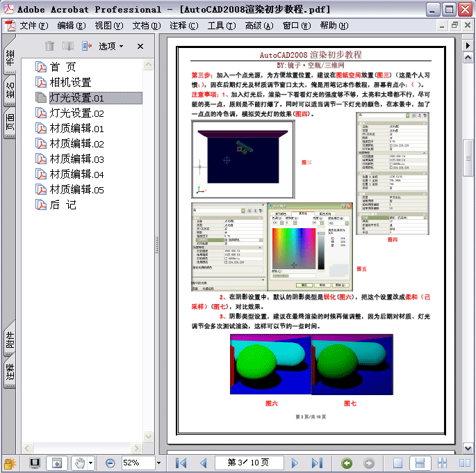
Task: Go to first page
Action: [181, 463]
